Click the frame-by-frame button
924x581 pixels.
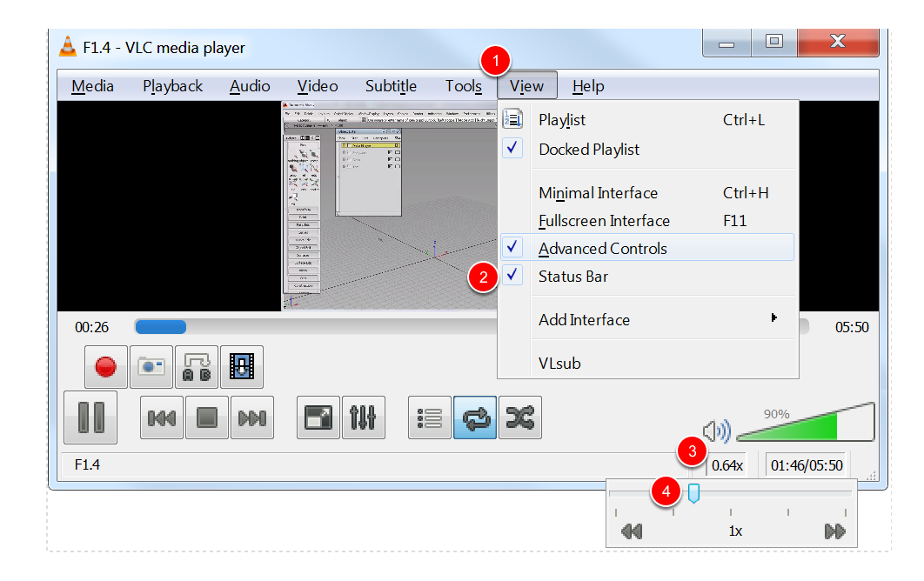(242, 366)
